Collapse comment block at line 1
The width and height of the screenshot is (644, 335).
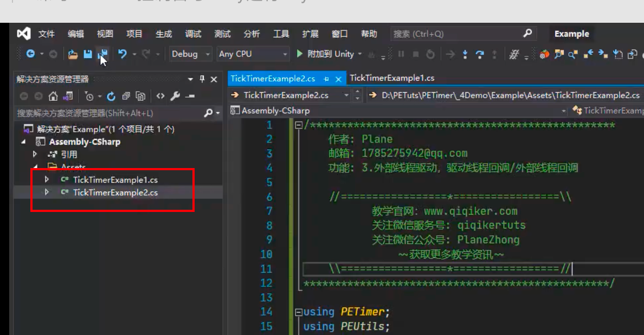[299, 125]
